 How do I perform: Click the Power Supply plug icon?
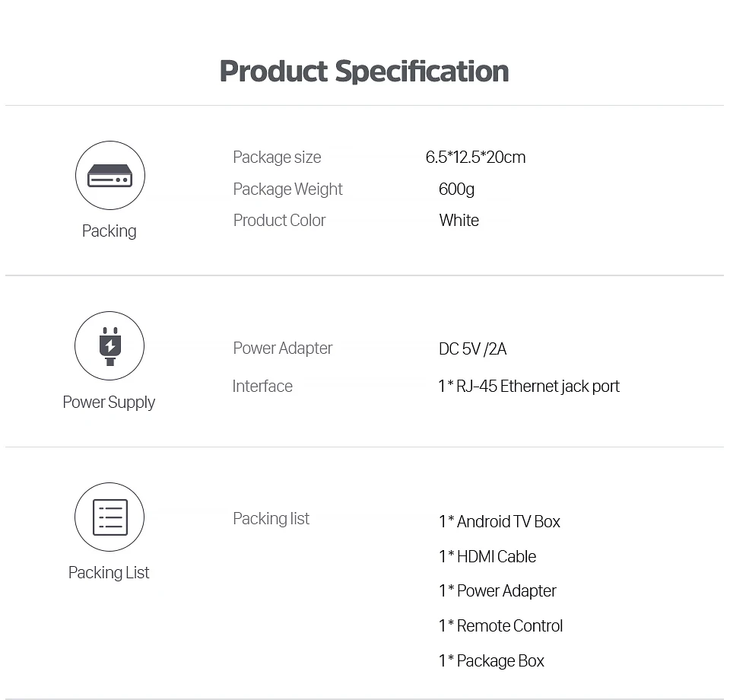point(110,346)
